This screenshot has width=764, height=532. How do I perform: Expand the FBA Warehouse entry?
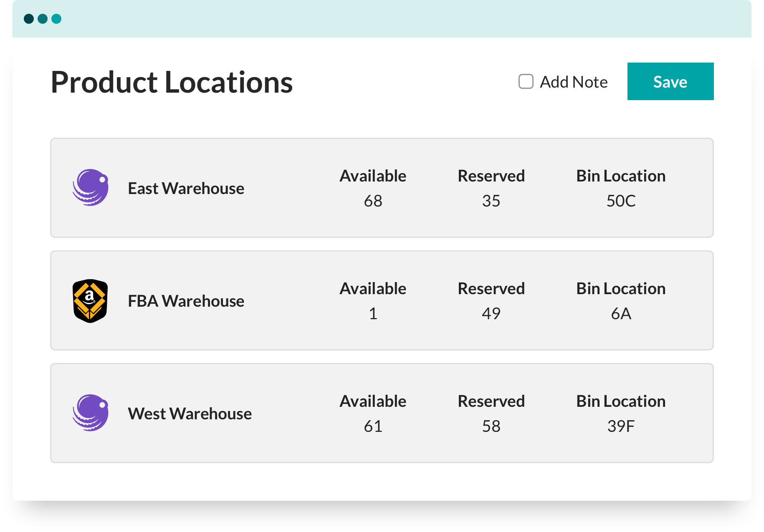click(x=382, y=300)
